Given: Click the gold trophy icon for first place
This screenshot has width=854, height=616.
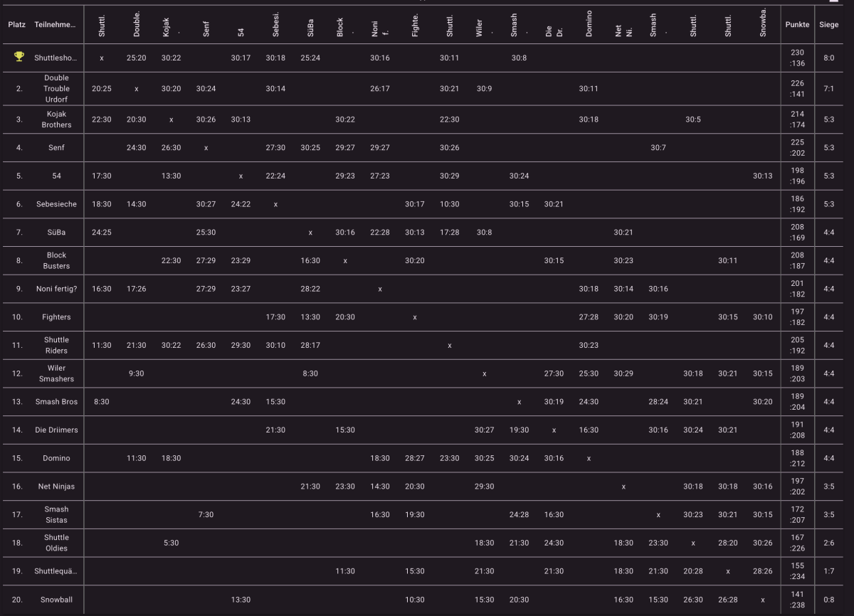Looking at the screenshot, I should click(19, 58).
